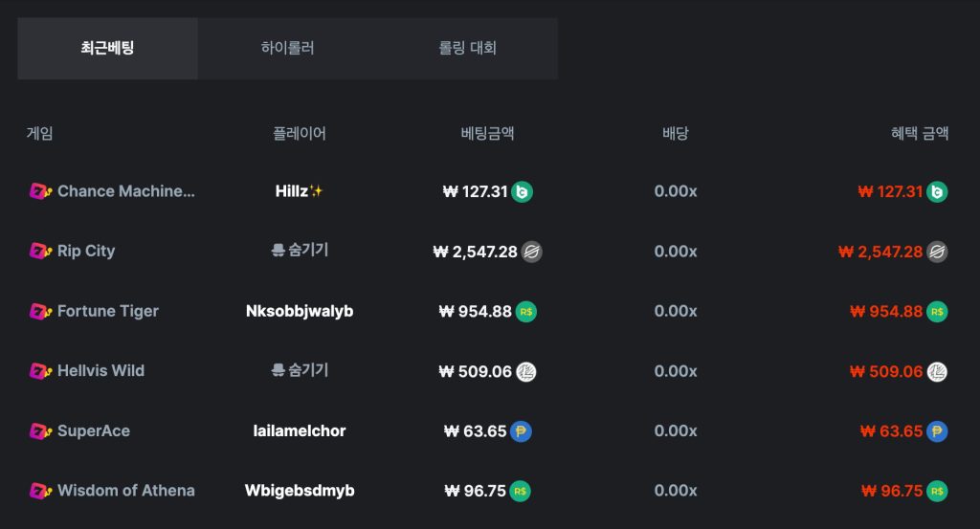Click the gray coin icon next to bet ₩ 2,547.28
The image size is (980, 529).
pyautogui.click(x=531, y=252)
